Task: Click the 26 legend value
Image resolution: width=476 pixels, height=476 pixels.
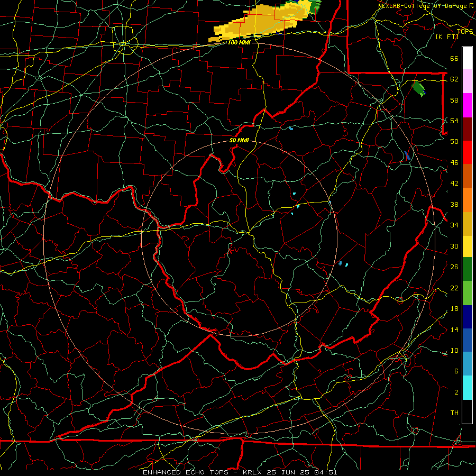Action: pyautogui.click(x=454, y=267)
